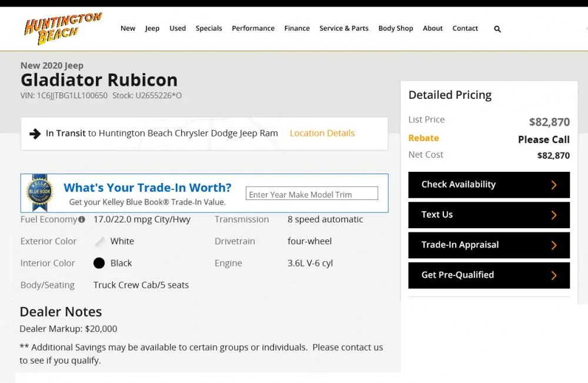The image size is (588, 383).
Task: Click the White exterior color swatch
Action: (99, 241)
